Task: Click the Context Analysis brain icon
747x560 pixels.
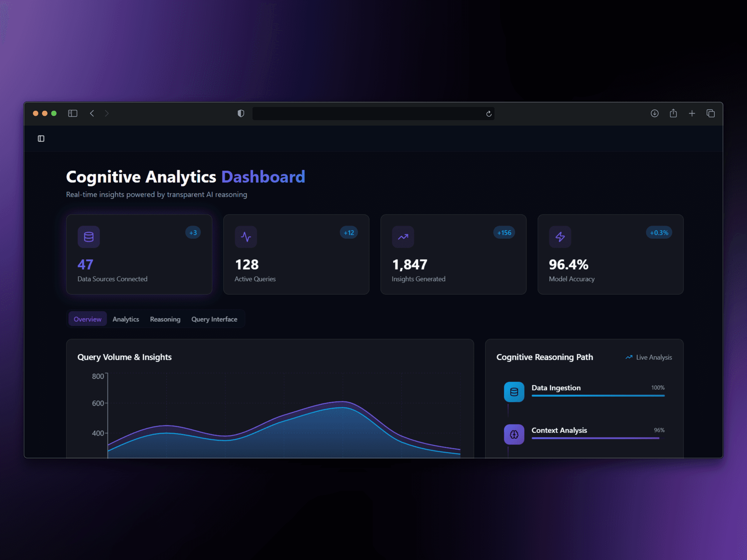Action: 514,434
